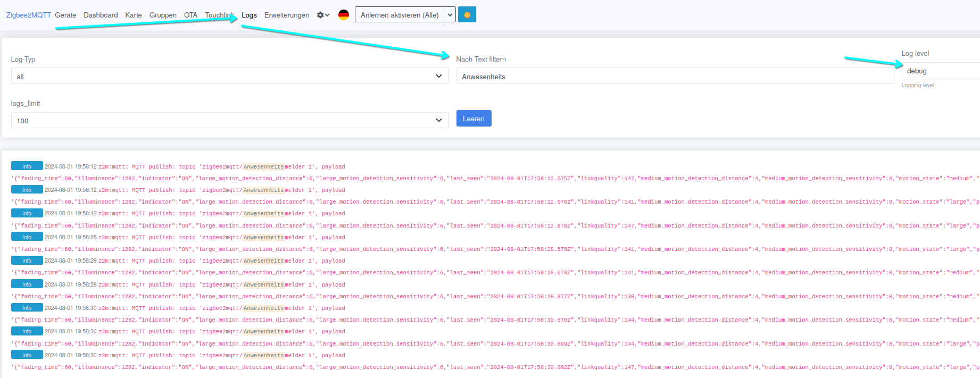Go to the Geräte page
980x378 pixels.
click(65, 15)
